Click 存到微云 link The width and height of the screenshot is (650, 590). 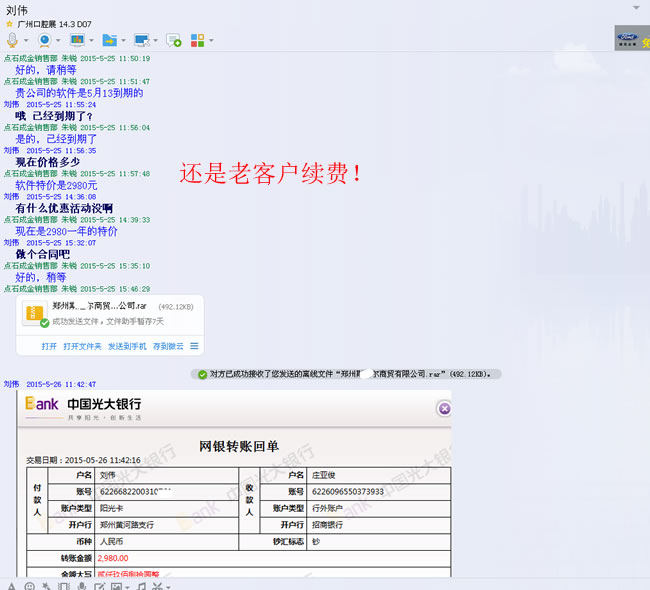click(x=168, y=346)
